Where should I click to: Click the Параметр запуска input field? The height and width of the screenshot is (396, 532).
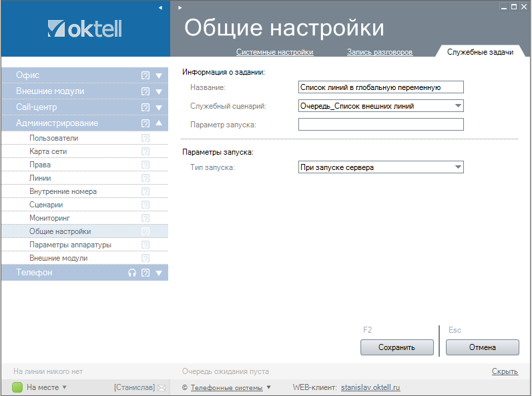[x=380, y=124]
